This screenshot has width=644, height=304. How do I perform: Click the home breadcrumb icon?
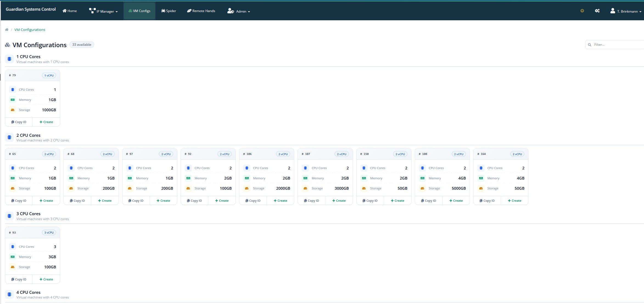pos(7,30)
